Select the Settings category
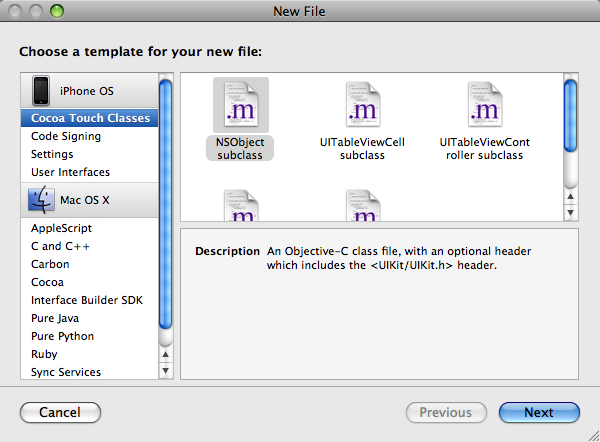 52,154
